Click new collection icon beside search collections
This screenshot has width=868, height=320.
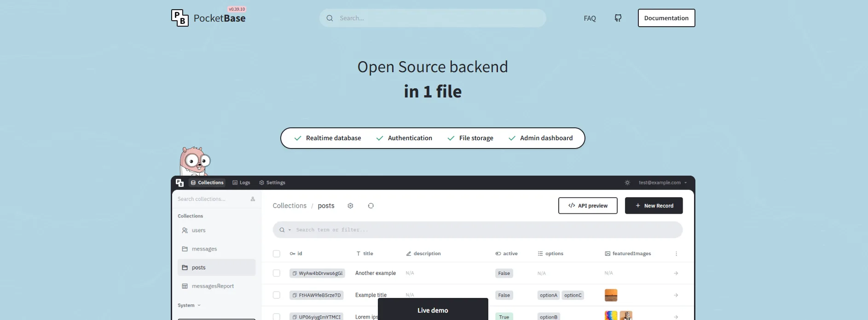coord(253,199)
